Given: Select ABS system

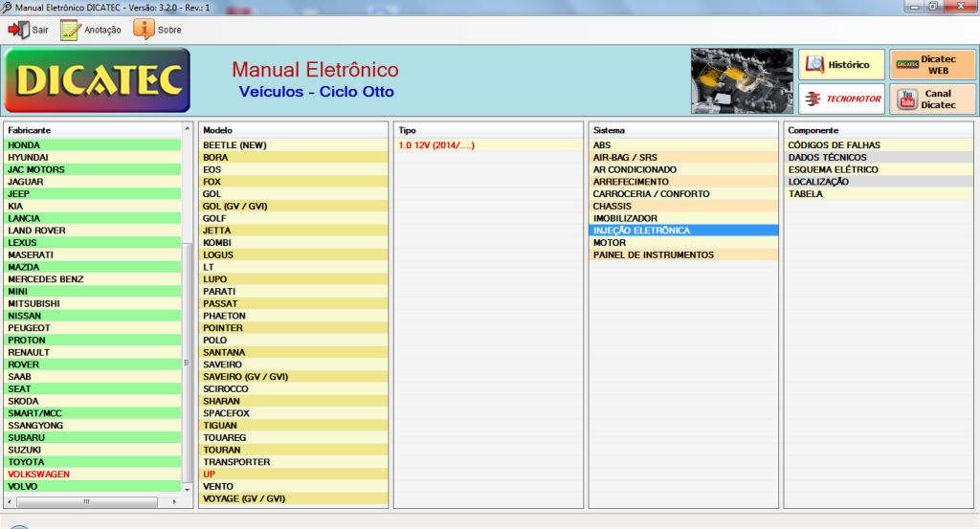Looking at the screenshot, I should point(683,144).
